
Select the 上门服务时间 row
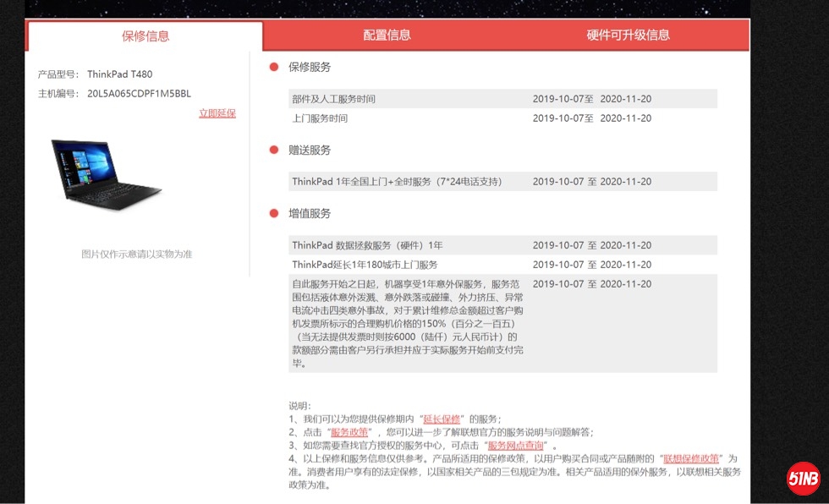[502, 118]
